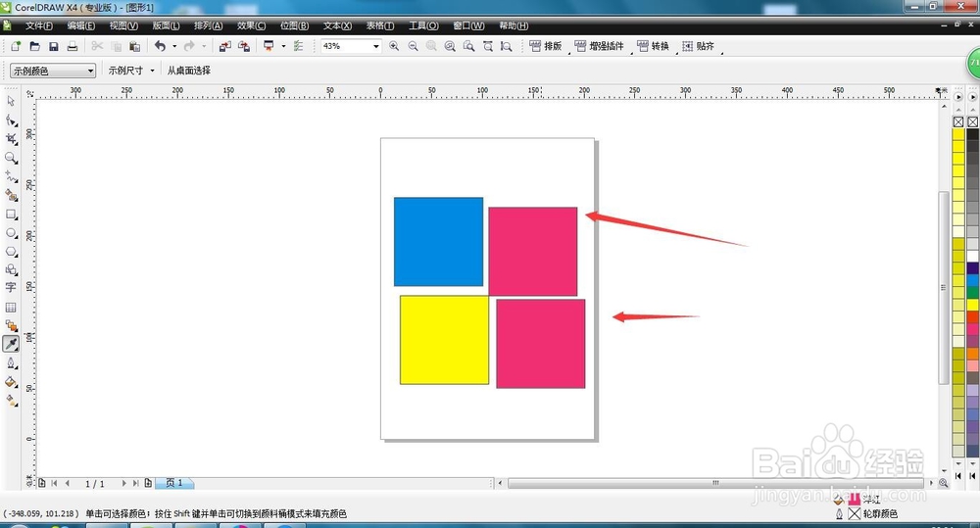Open the 编辑(E) menu

81,25
